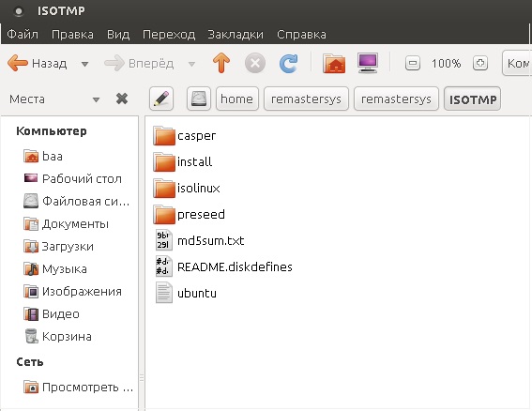Image resolution: width=532 pixels, height=411 pixels.
Task: Open the back history dropdown arrow
Action: [x=84, y=64]
